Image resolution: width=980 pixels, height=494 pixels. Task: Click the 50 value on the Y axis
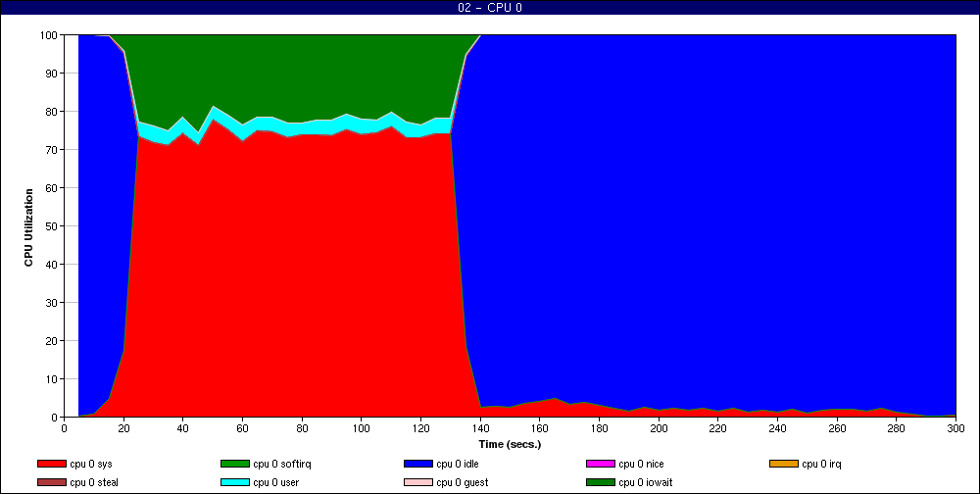pos(53,225)
